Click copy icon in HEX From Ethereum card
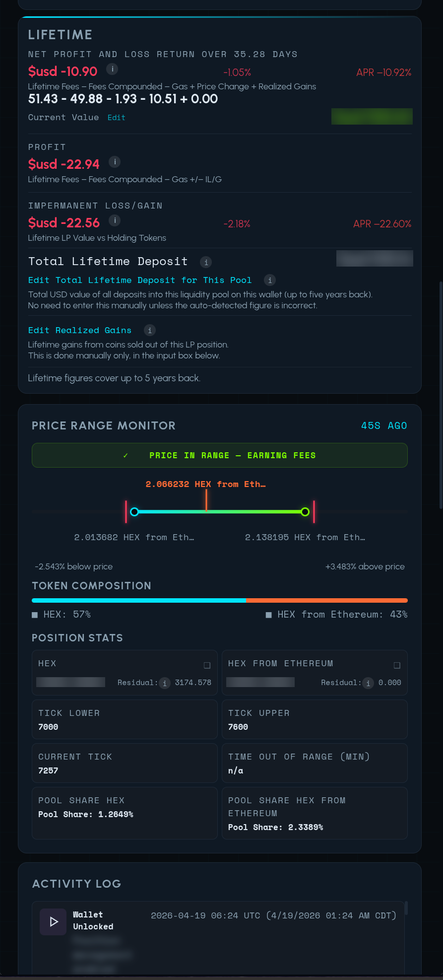The image size is (443, 980). (x=397, y=665)
